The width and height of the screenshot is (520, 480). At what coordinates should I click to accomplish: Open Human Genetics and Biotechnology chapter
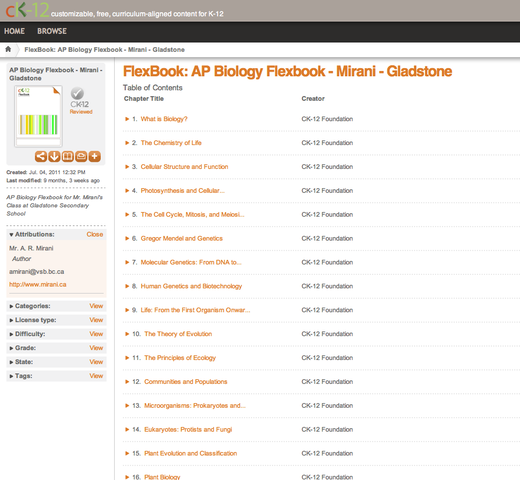pyautogui.click(x=191, y=286)
